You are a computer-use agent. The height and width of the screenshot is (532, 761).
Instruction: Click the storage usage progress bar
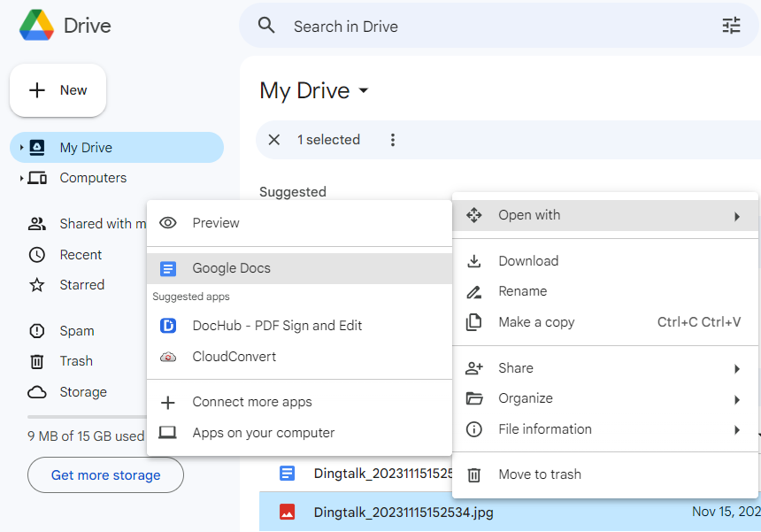click(87, 417)
